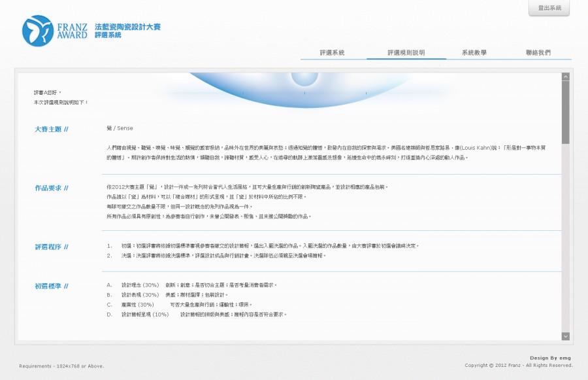This screenshot has width=588, height=380.
Task: Open the 評選系統 tab
Action: 332,52
